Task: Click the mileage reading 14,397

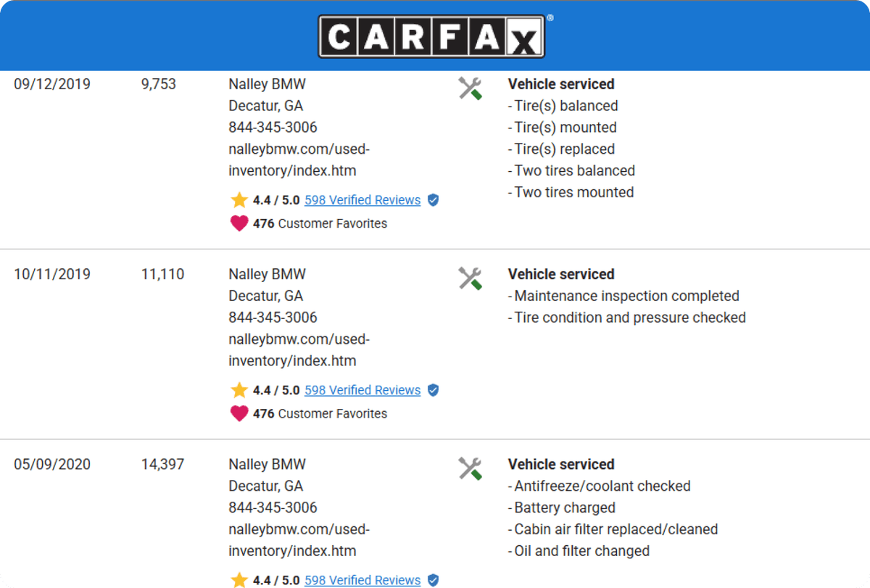Action: [162, 464]
